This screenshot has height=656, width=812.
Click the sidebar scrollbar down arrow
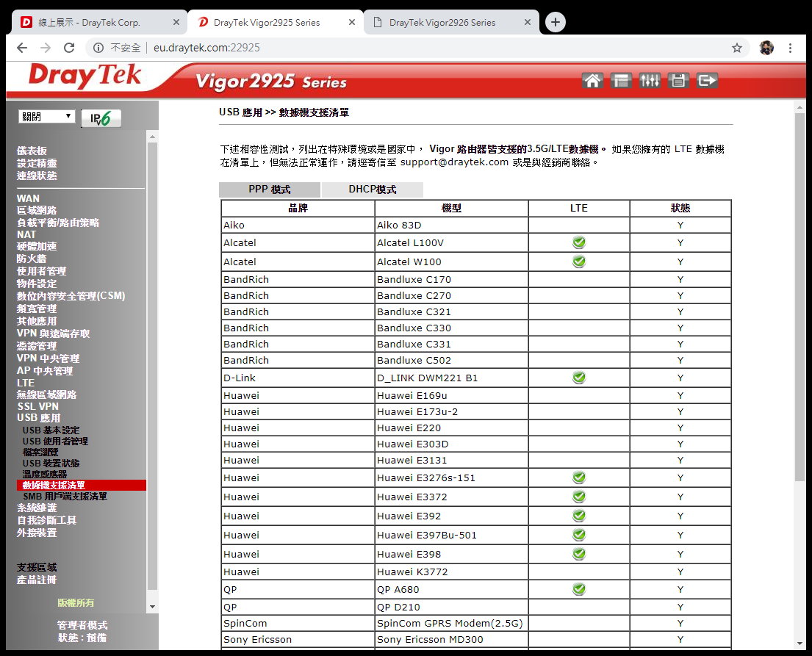(152, 607)
